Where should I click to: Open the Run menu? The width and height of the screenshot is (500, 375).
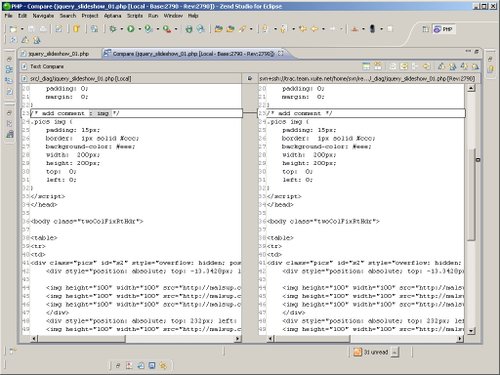[153, 16]
